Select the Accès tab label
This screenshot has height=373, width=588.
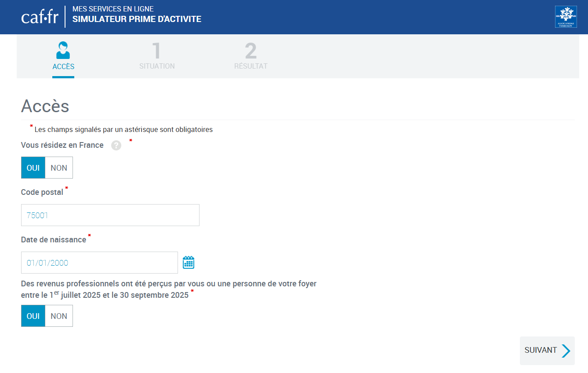point(63,67)
